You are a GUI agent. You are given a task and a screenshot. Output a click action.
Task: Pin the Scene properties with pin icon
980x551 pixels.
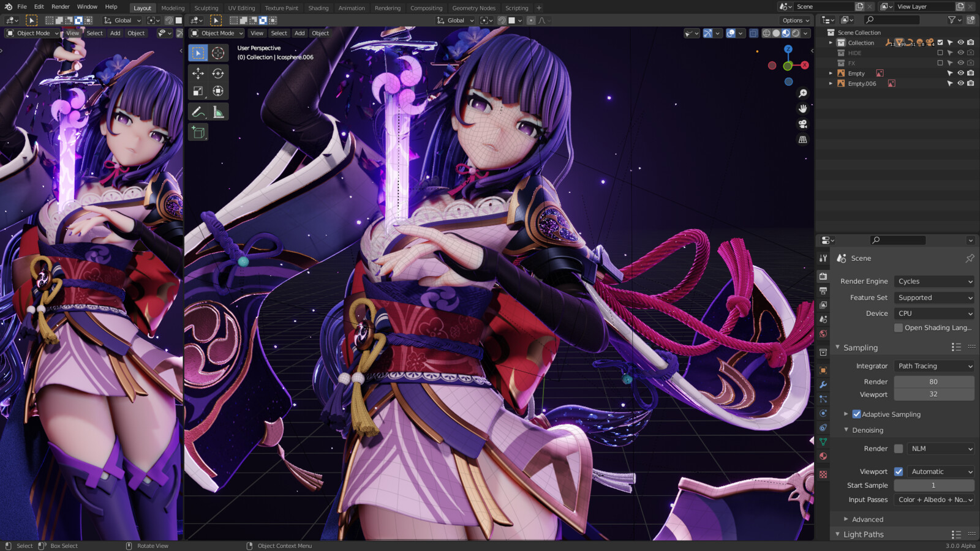coord(970,258)
